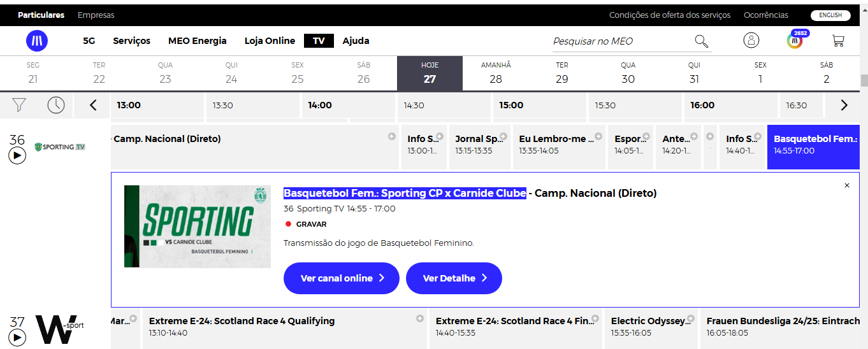Play channel 37 W-Sport

point(17,338)
